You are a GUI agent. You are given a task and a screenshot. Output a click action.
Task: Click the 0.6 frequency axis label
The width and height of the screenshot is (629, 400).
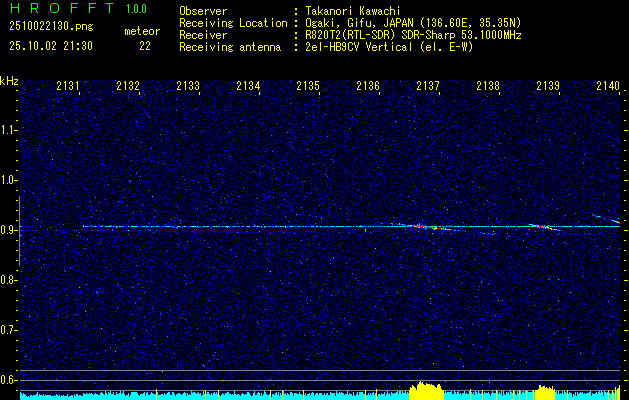9,379
